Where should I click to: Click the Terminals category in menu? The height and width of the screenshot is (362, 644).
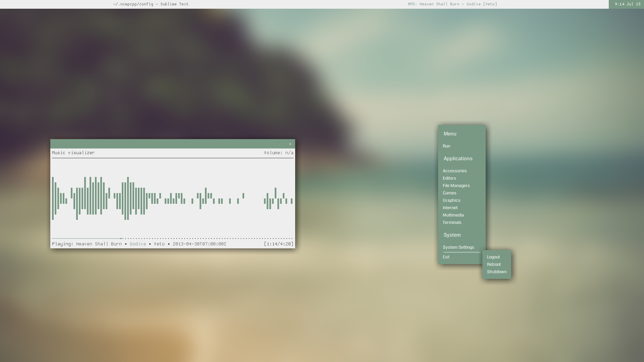(x=451, y=222)
